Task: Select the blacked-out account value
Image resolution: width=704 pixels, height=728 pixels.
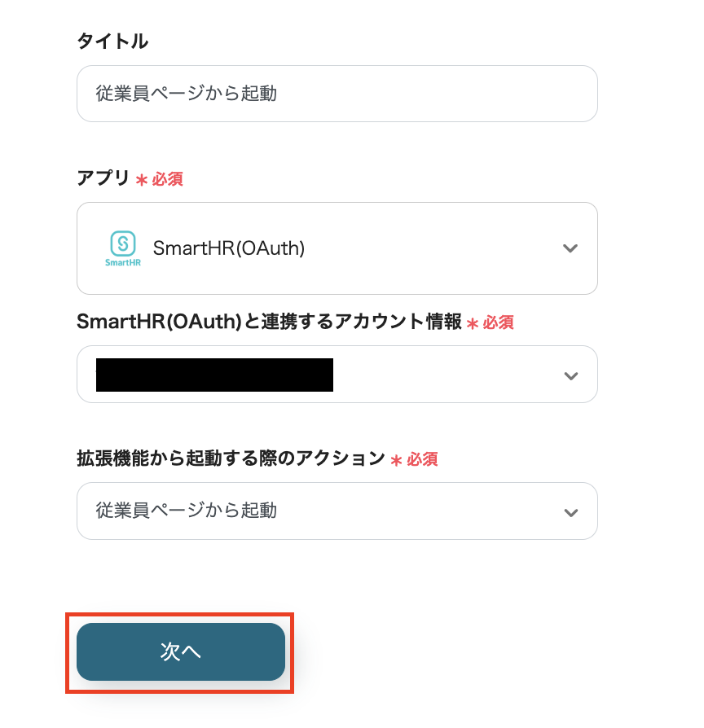Action: pyautogui.click(x=214, y=375)
